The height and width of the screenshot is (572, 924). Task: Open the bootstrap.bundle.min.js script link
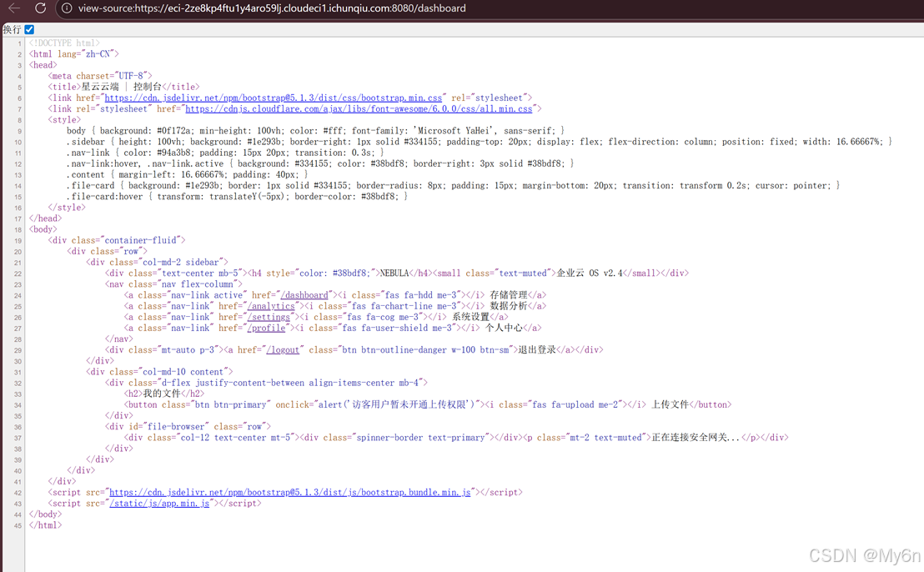coord(290,493)
